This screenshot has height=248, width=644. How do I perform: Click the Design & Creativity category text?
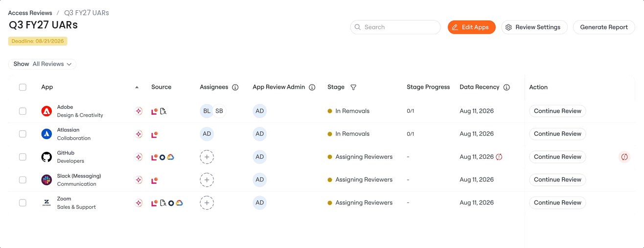click(80, 116)
